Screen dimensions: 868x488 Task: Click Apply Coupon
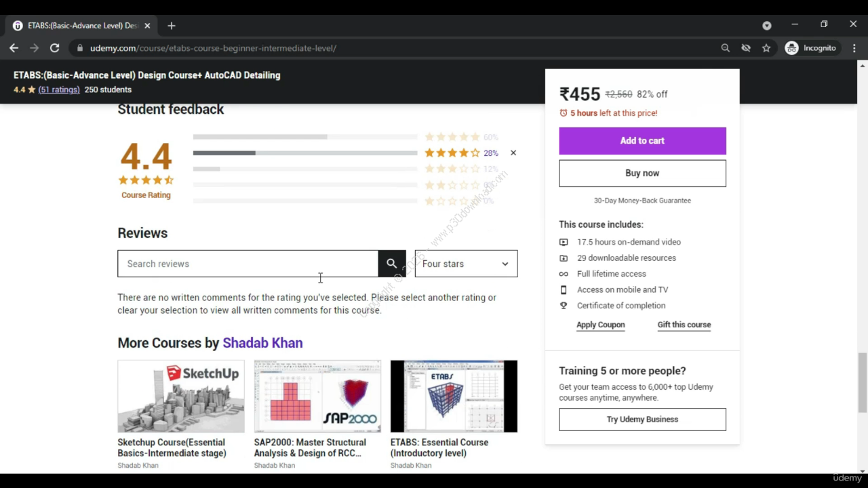pyautogui.click(x=601, y=325)
